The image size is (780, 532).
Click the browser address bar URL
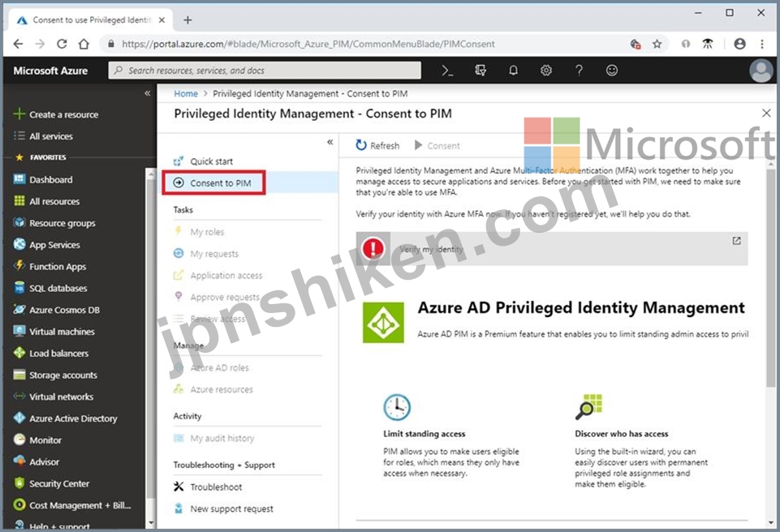click(308, 44)
